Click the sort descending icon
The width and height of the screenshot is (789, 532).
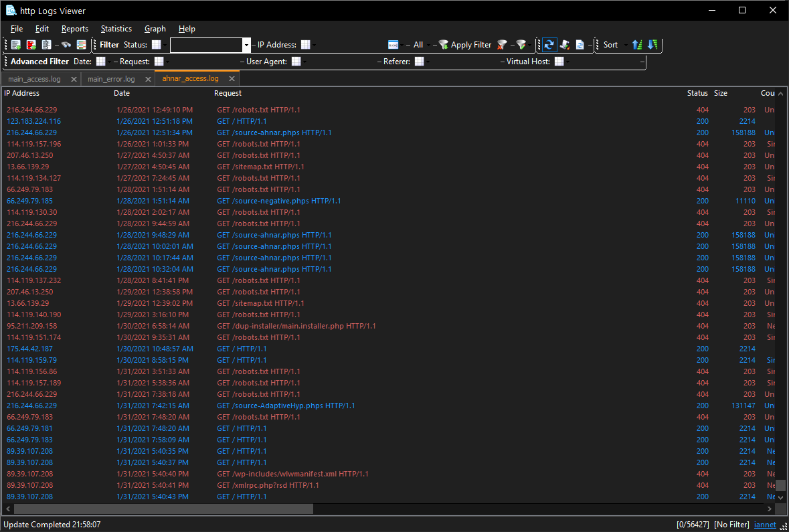[652, 45]
